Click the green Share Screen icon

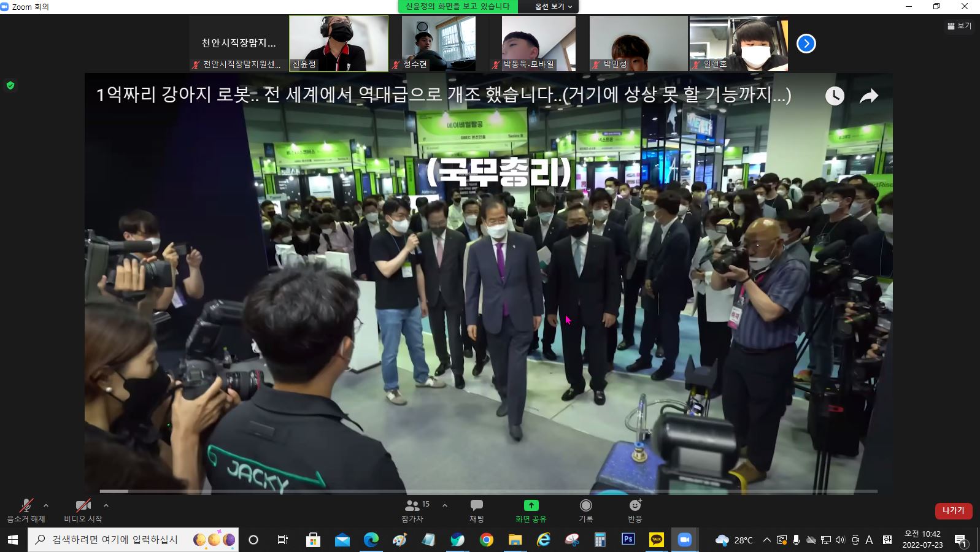[x=531, y=506]
